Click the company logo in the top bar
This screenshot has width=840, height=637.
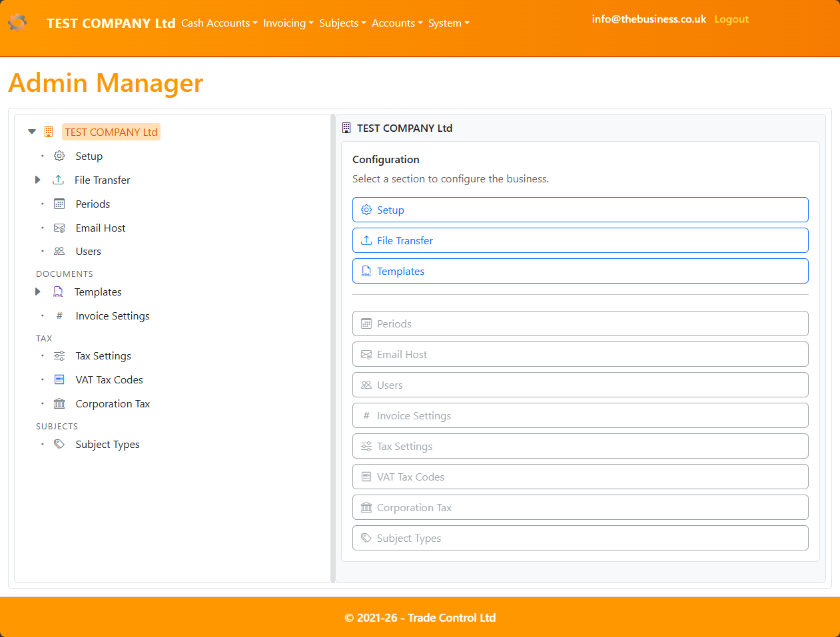click(17, 22)
